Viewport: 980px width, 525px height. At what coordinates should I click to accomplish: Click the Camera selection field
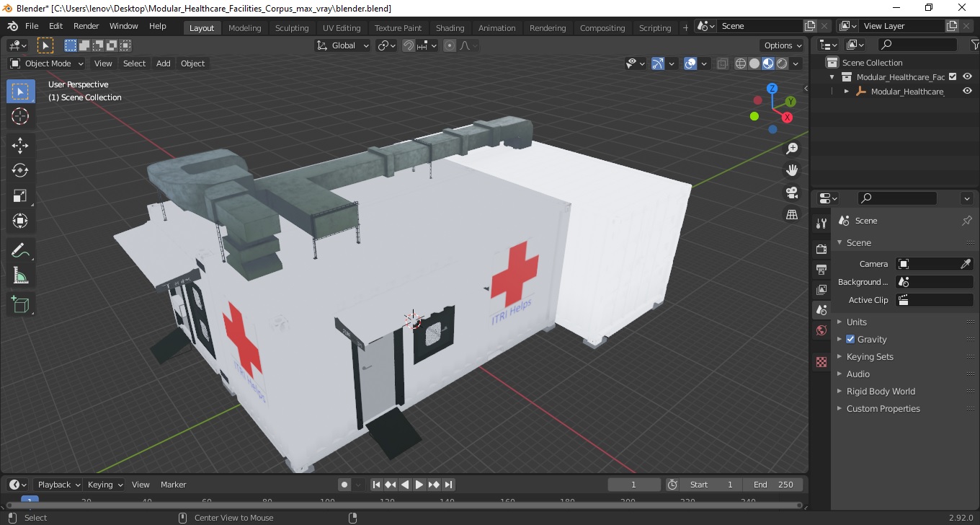click(x=935, y=264)
